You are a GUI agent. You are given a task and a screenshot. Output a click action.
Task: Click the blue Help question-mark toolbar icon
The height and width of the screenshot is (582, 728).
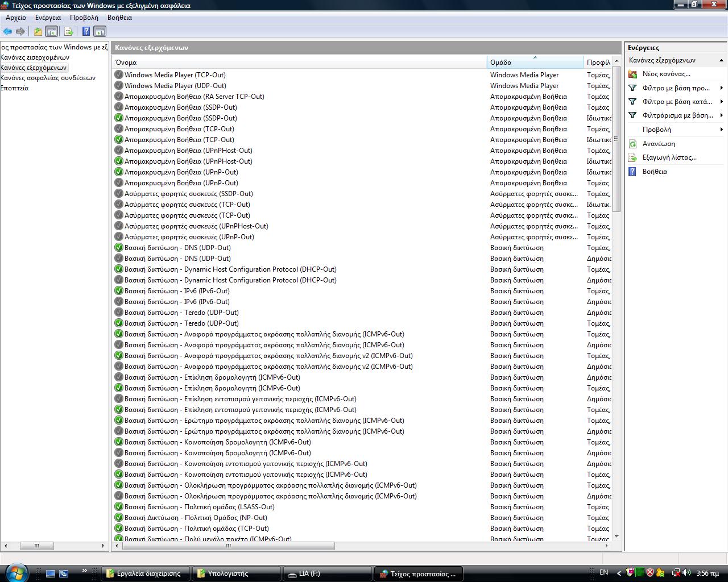click(86, 32)
